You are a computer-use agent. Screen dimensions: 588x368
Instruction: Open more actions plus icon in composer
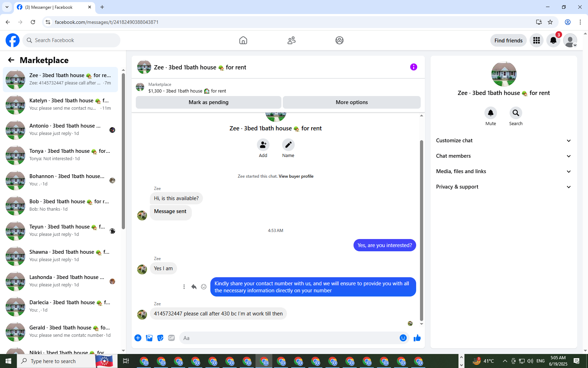pos(138,338)
